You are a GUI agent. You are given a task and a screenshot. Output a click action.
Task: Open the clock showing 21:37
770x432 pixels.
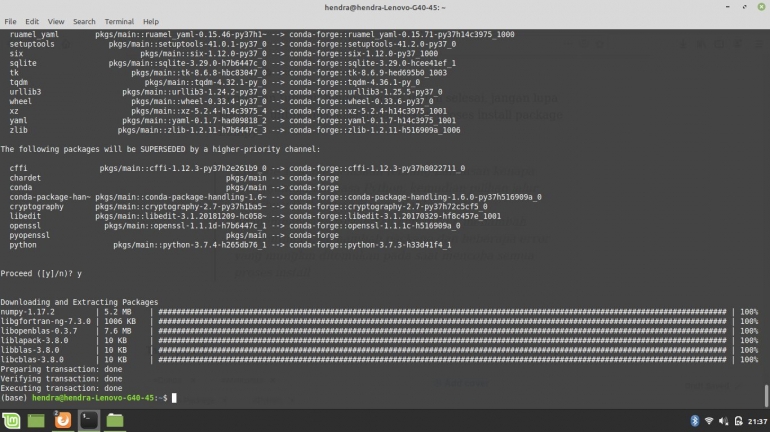coord(757,421)
